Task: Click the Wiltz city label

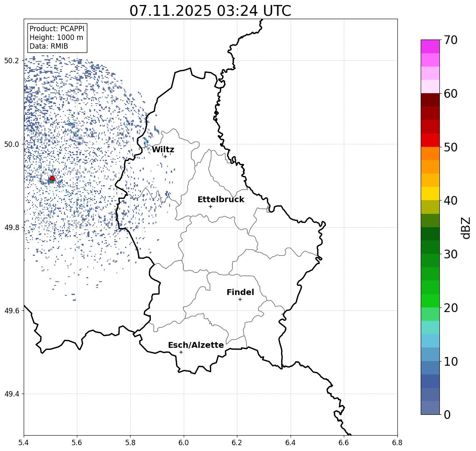Action: (x=163, y=149)
